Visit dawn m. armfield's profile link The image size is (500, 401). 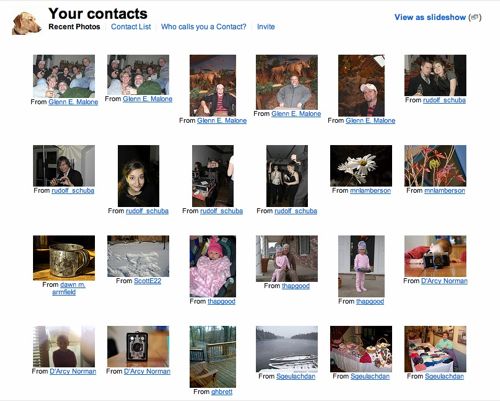click(x=68, y=288)
